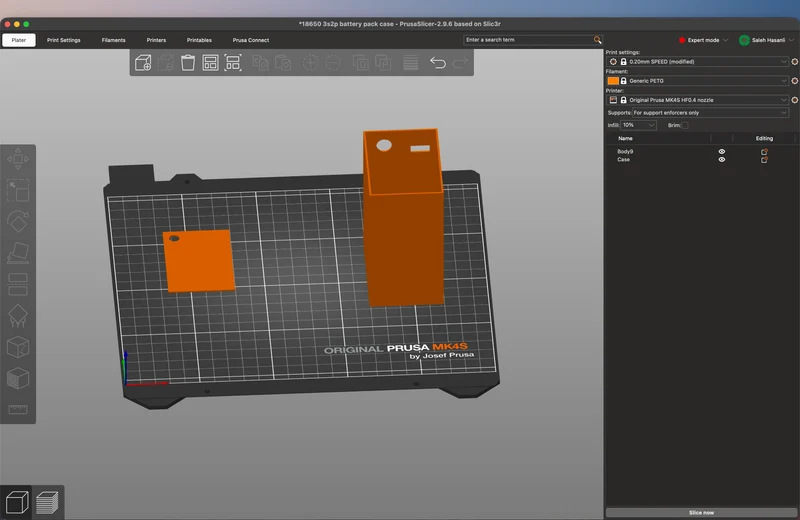Switch to 3D editor view

click(16, 502)
